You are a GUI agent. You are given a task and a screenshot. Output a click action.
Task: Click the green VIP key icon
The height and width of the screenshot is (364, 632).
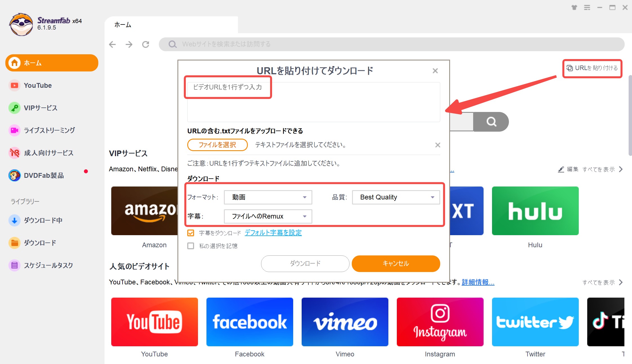[14, 108]
